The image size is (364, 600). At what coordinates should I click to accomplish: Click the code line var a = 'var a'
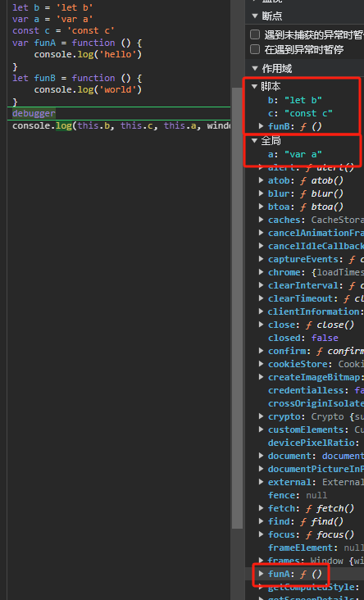(x=52, y=19)
